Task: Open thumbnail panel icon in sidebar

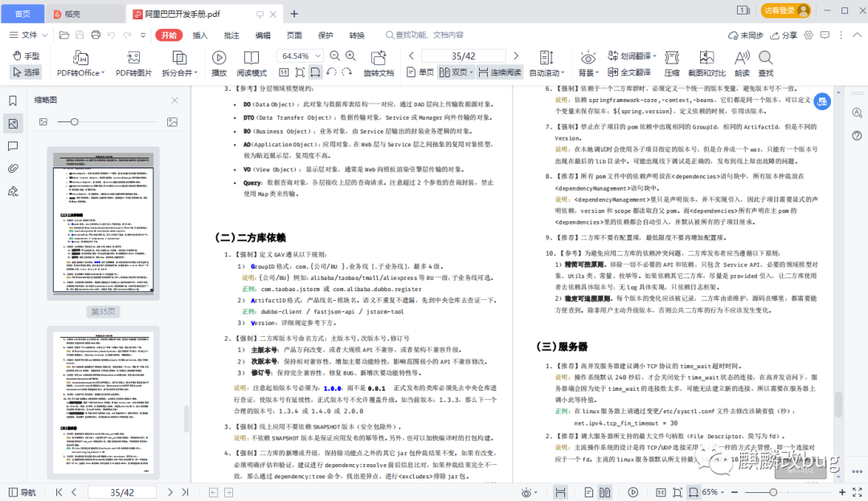Action: (13, 124)
